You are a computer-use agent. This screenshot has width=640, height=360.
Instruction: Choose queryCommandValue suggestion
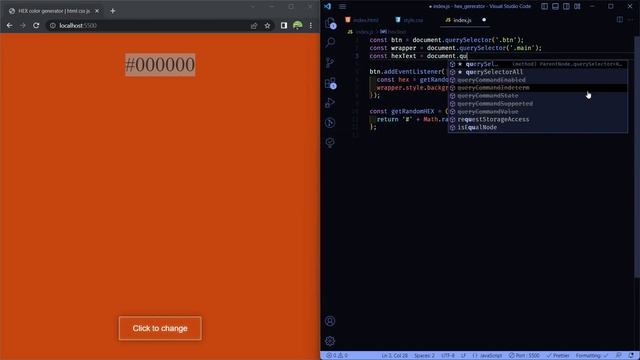[538, 111]
